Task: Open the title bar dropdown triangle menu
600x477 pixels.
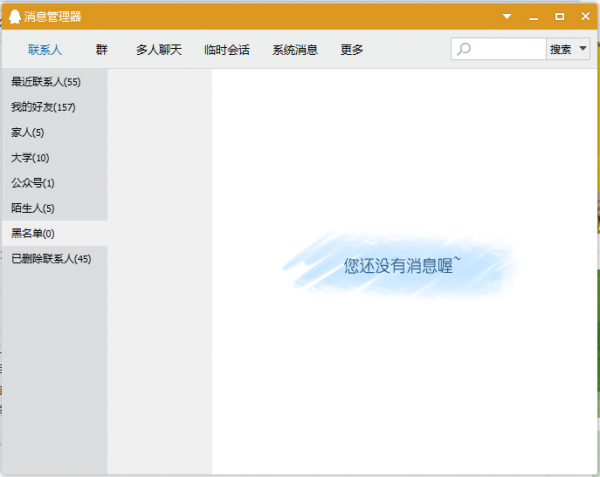Action: pyautogui.click(x=507, y=16)
